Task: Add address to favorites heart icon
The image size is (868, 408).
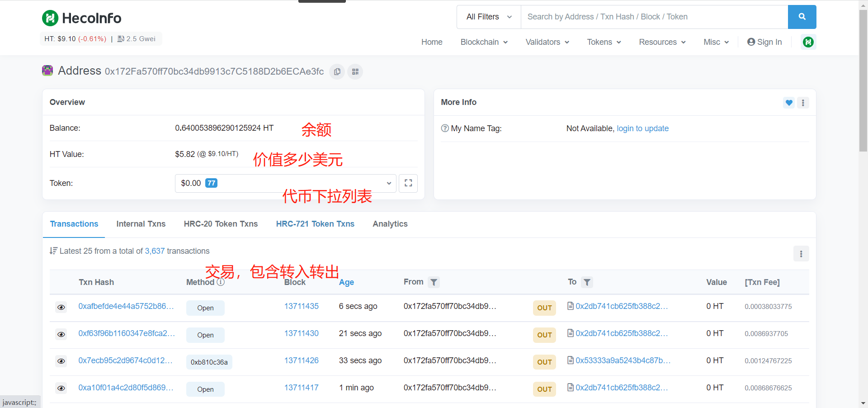Action: pos(789,103)
